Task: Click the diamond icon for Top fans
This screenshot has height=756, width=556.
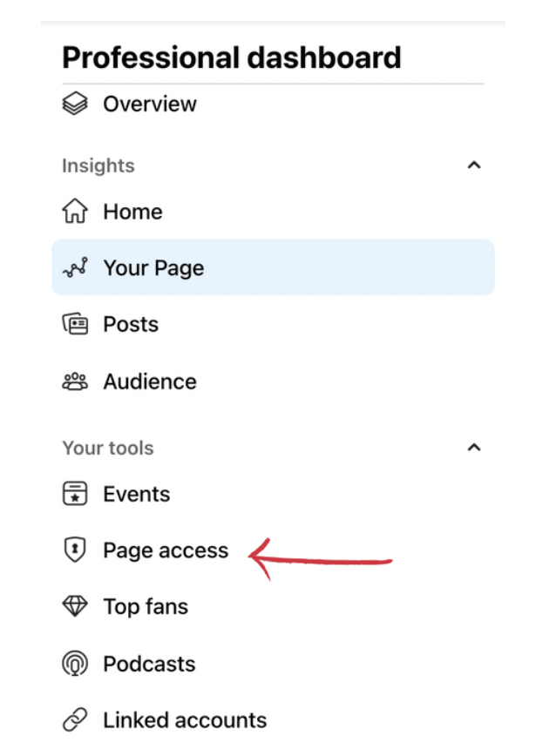Action: pyautogui.click(x=75, y=606)
